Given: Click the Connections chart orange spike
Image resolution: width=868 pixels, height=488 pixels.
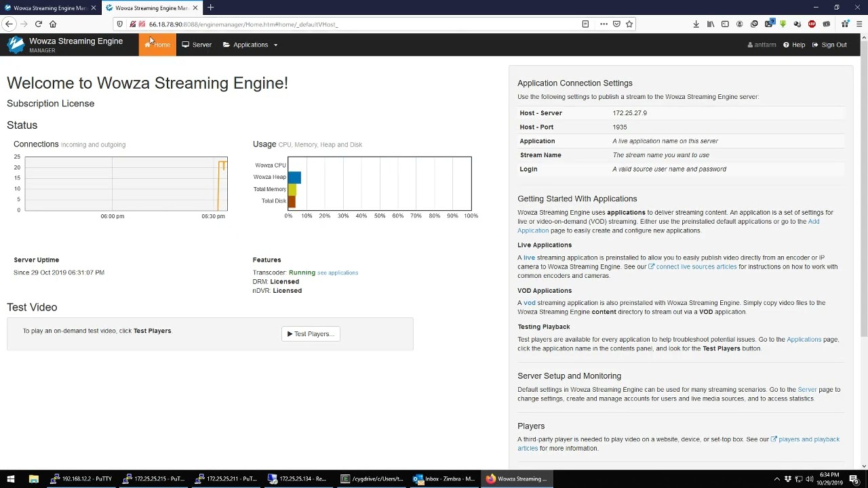Looking at the screenshot, I should pyautogui.click(x=221, y=185).
